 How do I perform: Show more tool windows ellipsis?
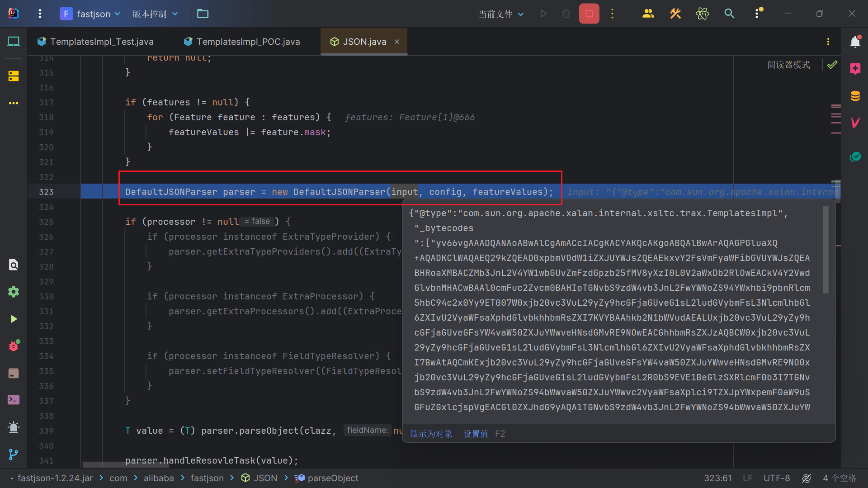[x=14, y=103]
